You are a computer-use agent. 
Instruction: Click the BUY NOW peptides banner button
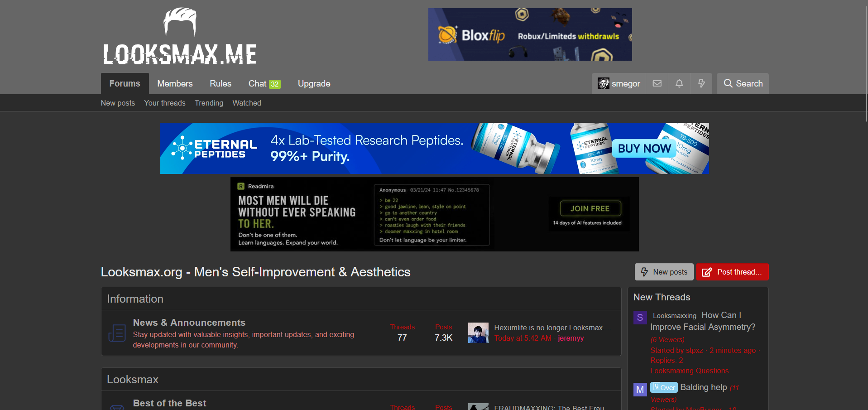[x=644, y=149]
